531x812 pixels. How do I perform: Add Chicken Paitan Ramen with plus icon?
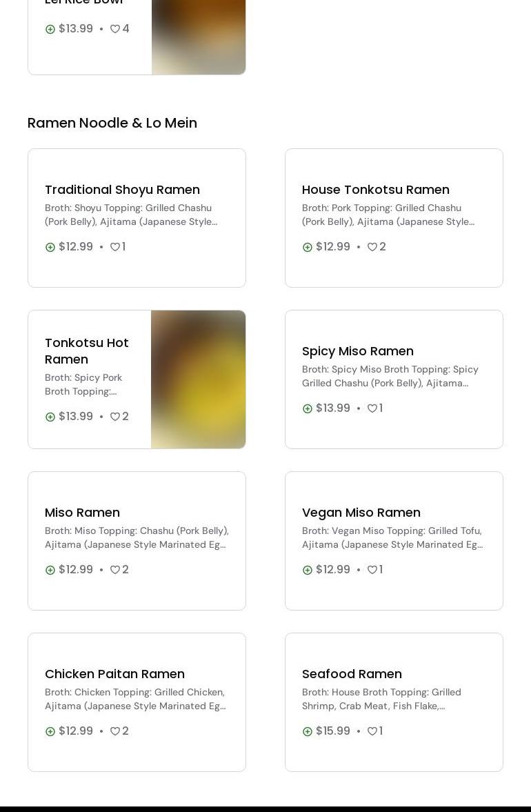coord(50,731)
